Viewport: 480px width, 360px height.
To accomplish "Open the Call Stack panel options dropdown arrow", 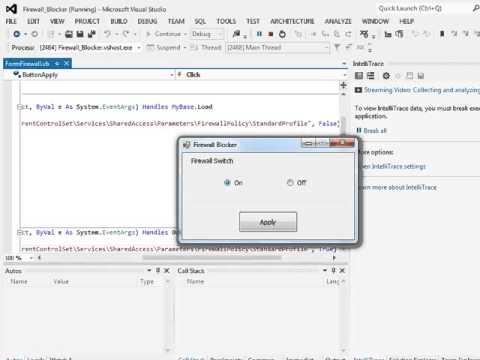I will click(324, 270).
